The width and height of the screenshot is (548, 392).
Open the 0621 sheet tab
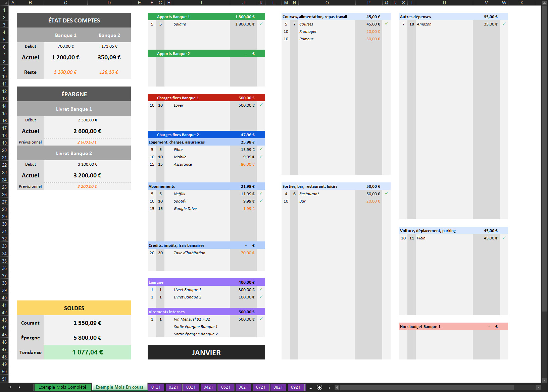243,387
